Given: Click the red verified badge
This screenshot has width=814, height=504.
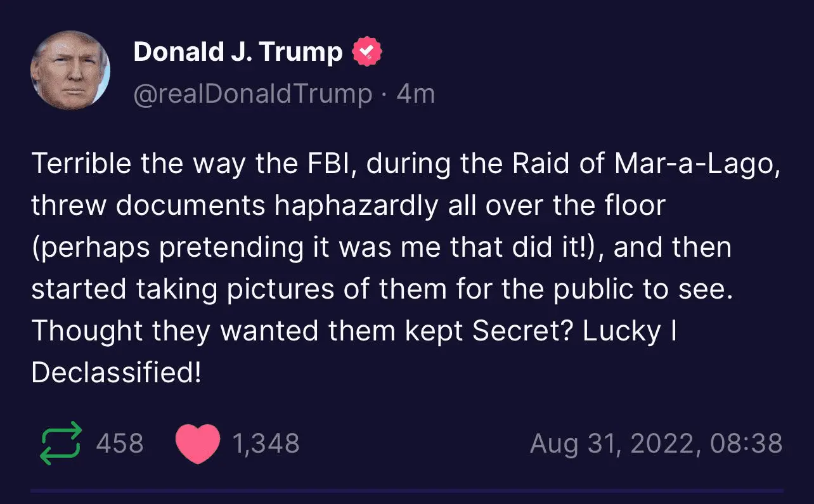Looking at the screenshot, I should (x=367, y=52).
